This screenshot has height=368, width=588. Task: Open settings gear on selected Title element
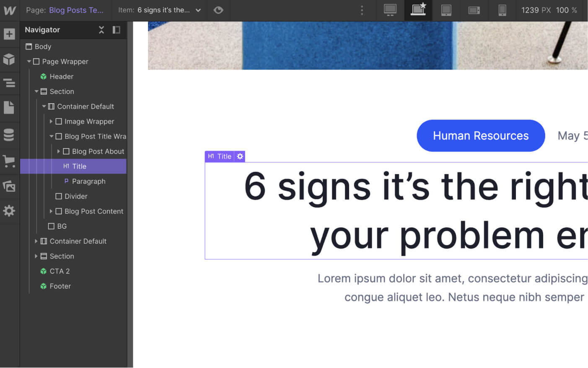click(240, 156)
